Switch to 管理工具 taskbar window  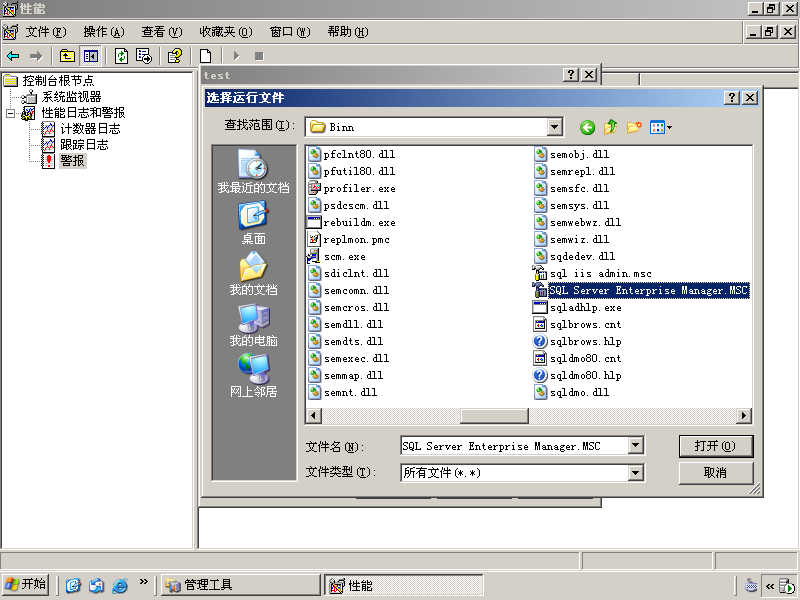(x=240, y=585)
